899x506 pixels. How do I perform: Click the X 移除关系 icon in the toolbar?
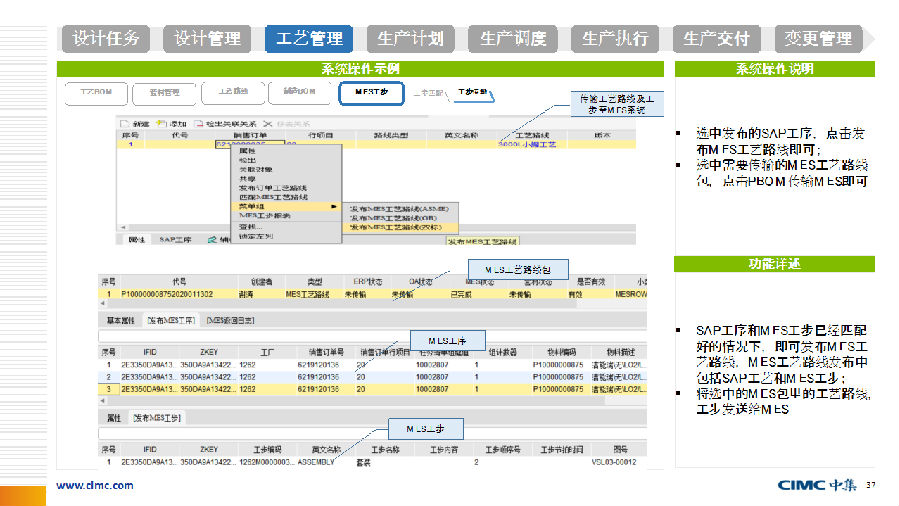click(x=267, y=123)
